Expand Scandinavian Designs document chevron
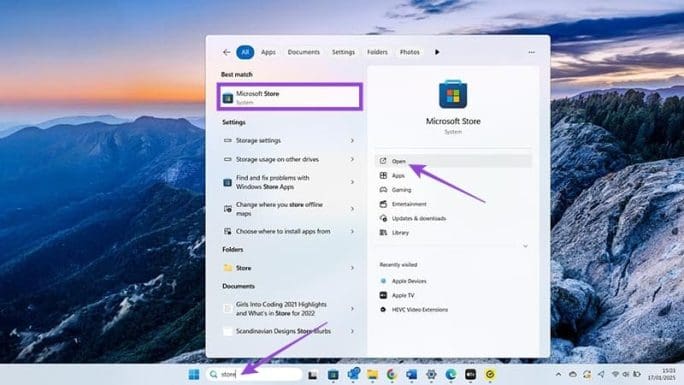 click(x=352, y=331)
